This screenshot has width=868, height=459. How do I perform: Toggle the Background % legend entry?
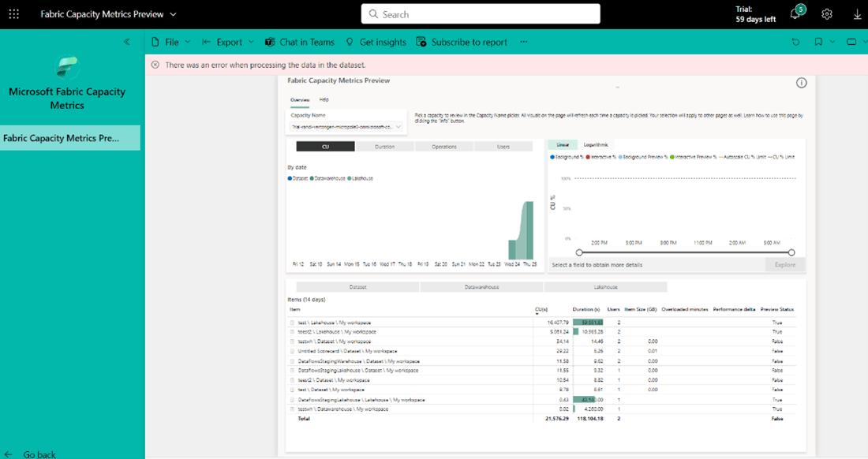(x=567, y=157)
